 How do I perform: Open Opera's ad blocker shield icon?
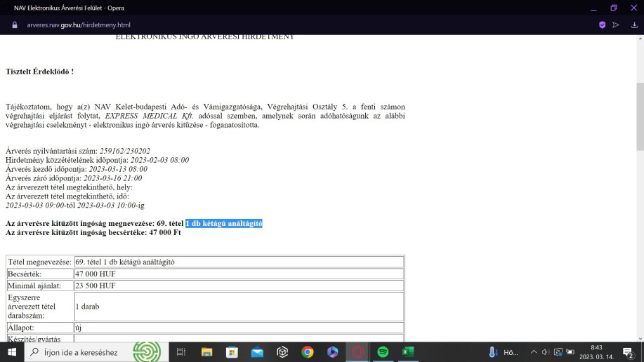[602, 25]
